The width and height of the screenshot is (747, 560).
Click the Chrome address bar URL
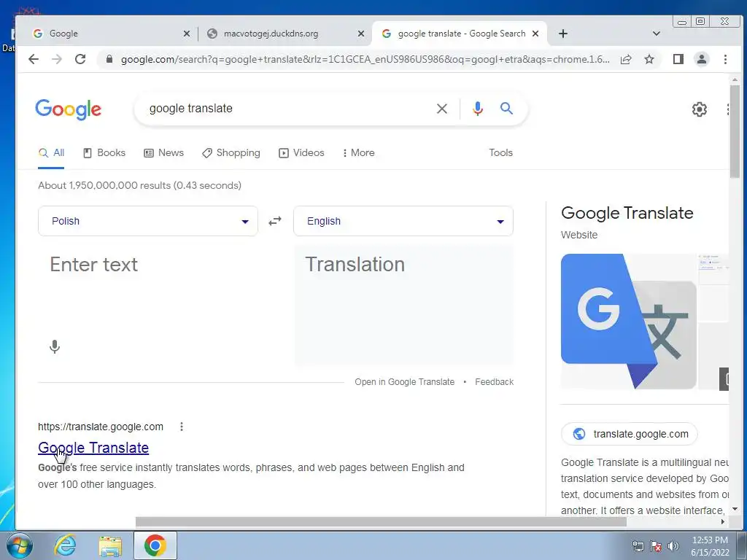pos(365,59)
